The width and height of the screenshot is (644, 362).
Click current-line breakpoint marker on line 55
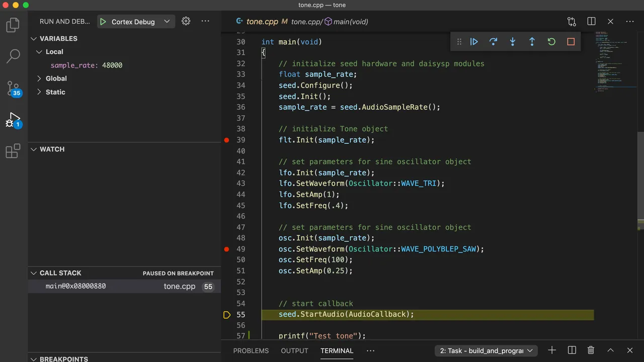coord(227,315)
